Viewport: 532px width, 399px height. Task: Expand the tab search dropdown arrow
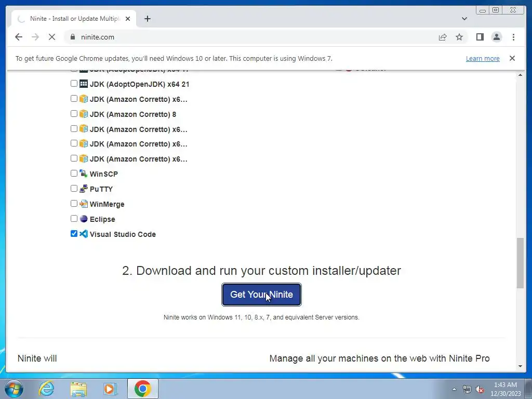point(464,19)
